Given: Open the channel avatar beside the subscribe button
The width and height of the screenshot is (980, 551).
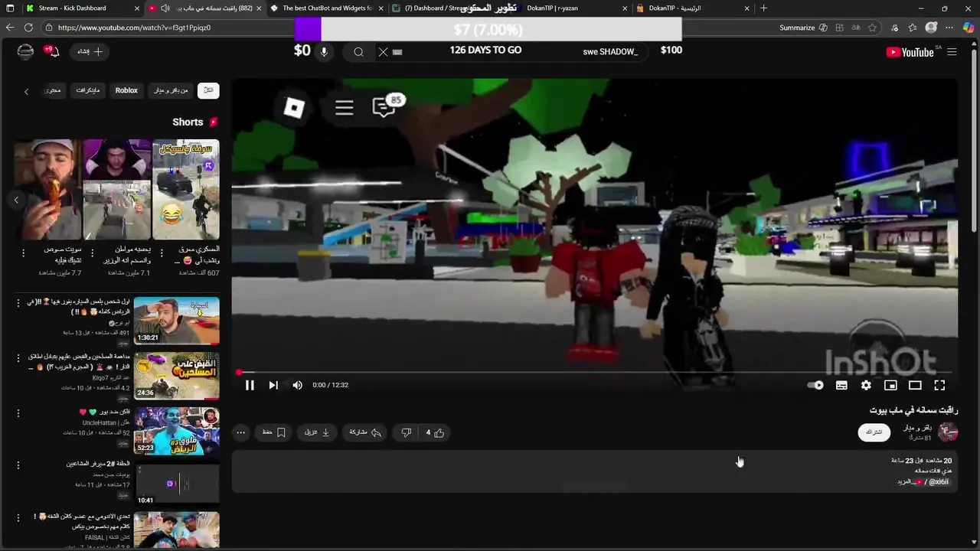Looking at the screenshot, I should pos(948,432).
